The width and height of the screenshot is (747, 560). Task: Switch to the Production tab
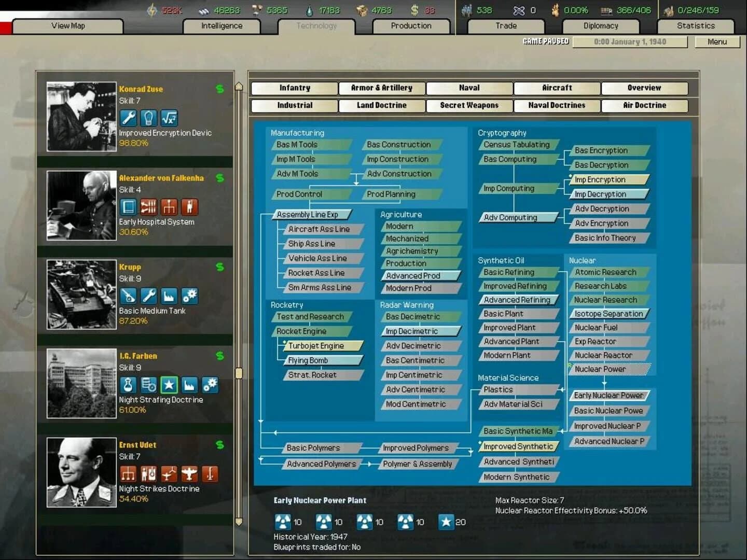411,25
